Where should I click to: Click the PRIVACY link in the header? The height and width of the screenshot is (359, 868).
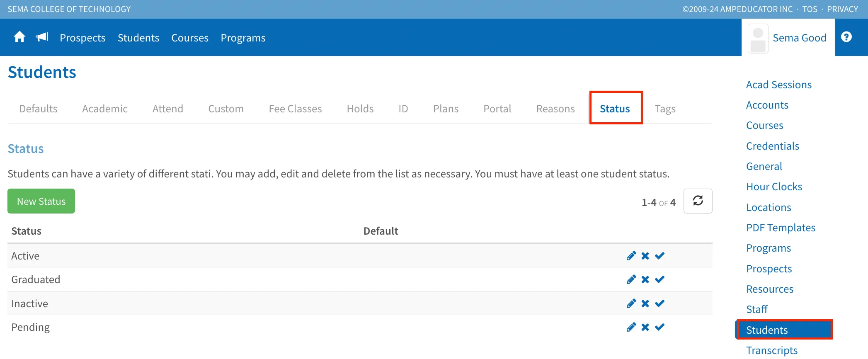842,9
